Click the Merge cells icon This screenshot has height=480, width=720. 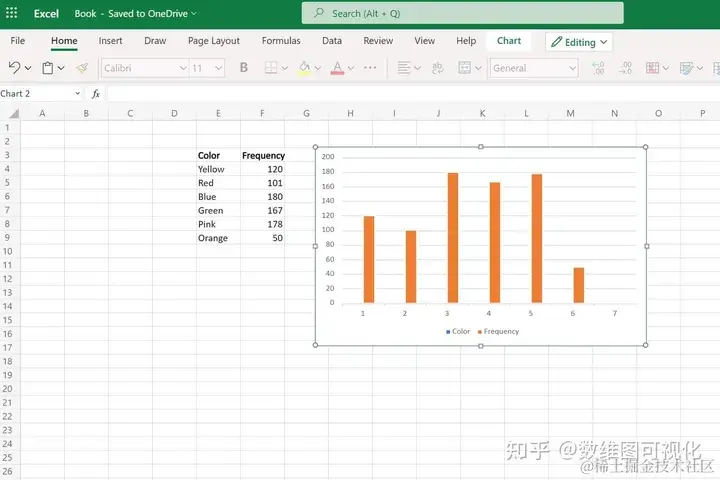click(x=464, y=68)
